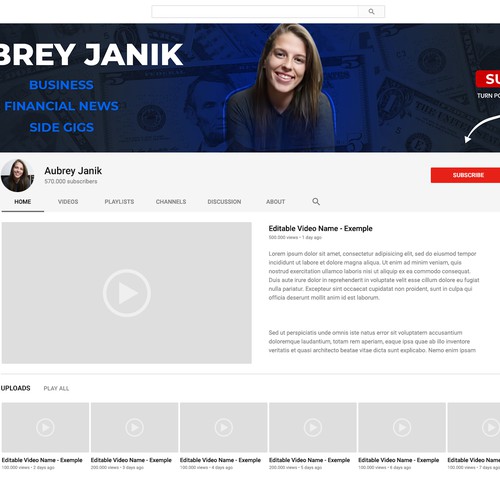Click the '570.000 subscribers' text
Image resolution: width=500 pixels, height=500 pixels.
click(x=71, y=182)
